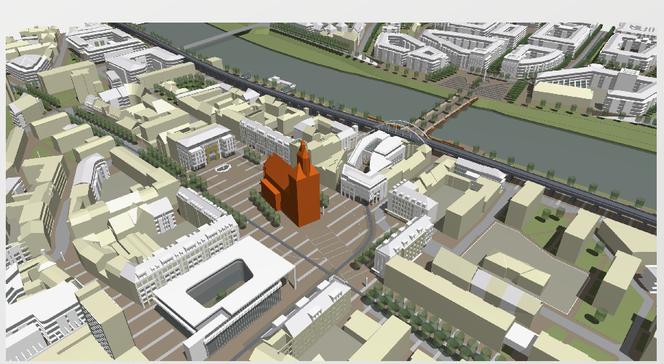Pick the boat moored on the river
This screenshot has width=664, height=364.
tap(282, 82)
